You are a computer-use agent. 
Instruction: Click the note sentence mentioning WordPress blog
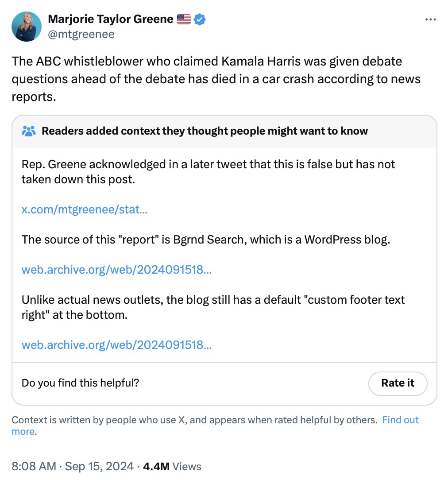click(206, 240)
